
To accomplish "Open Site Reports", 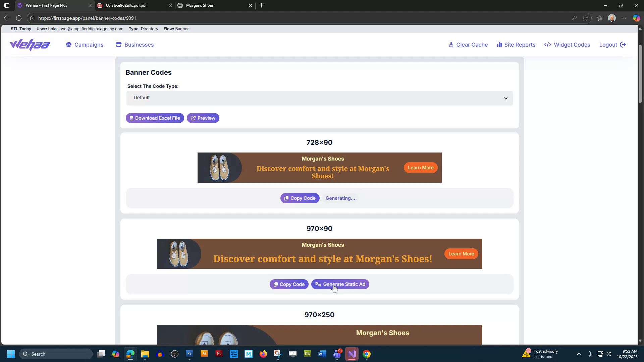I will coord(516,45).
